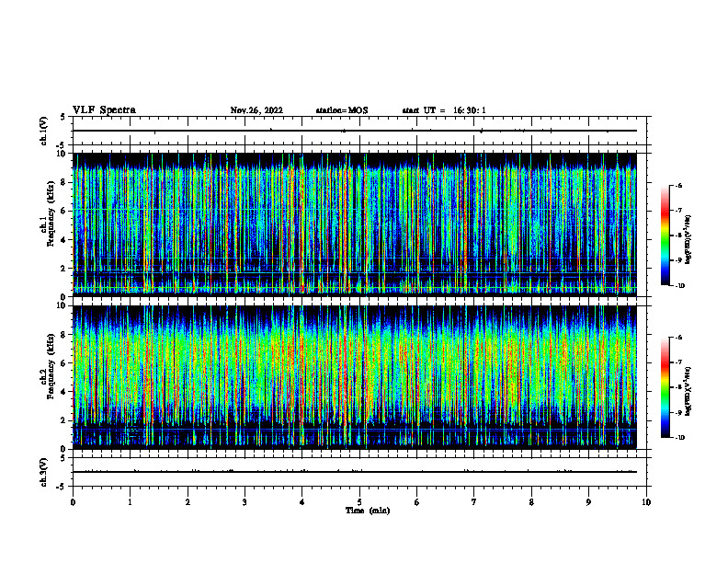Viewport: 728px width, 563px height.
Task: Click the "-10" value on upper colorbar
Action: pyautogui.click(x=679, y=285)
